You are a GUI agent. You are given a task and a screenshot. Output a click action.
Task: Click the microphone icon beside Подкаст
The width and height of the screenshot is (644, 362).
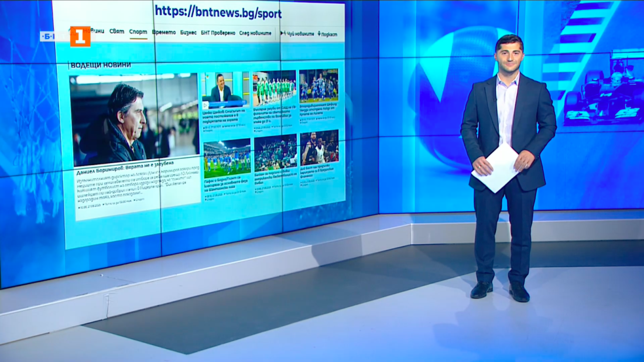pyautogui.click(x=319, y=34)
